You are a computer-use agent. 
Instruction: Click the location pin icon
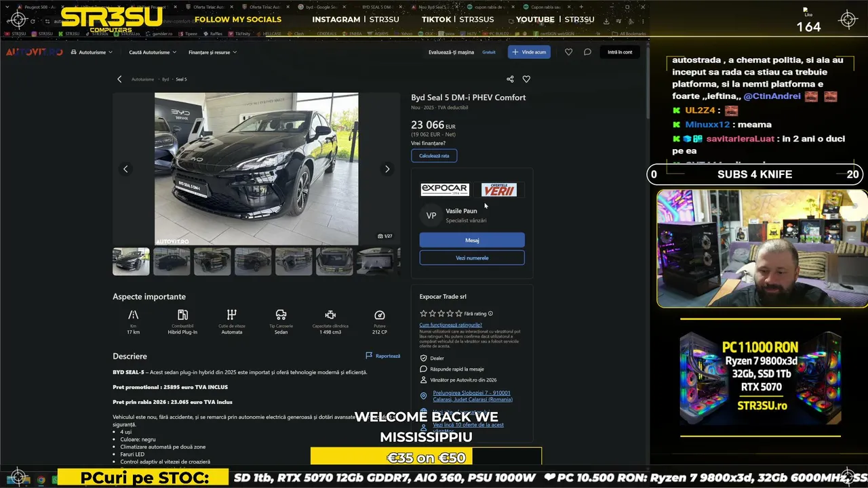click(424, 396)
